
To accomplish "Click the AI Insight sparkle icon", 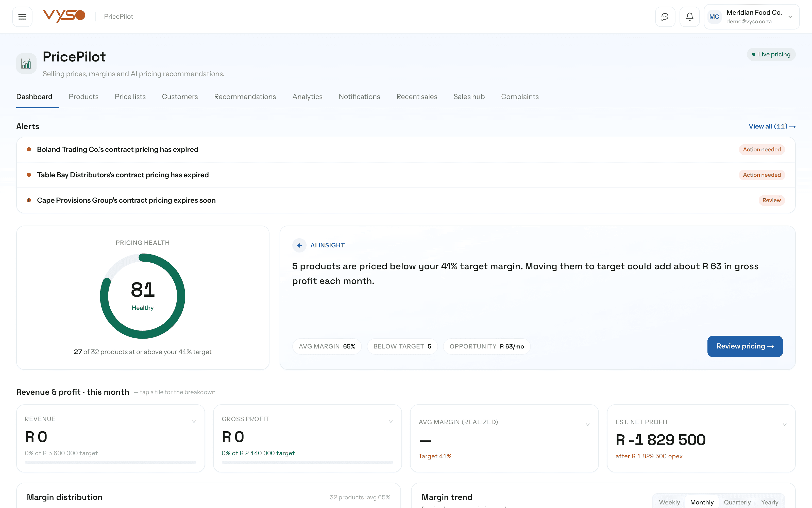I will click(299, 245).
